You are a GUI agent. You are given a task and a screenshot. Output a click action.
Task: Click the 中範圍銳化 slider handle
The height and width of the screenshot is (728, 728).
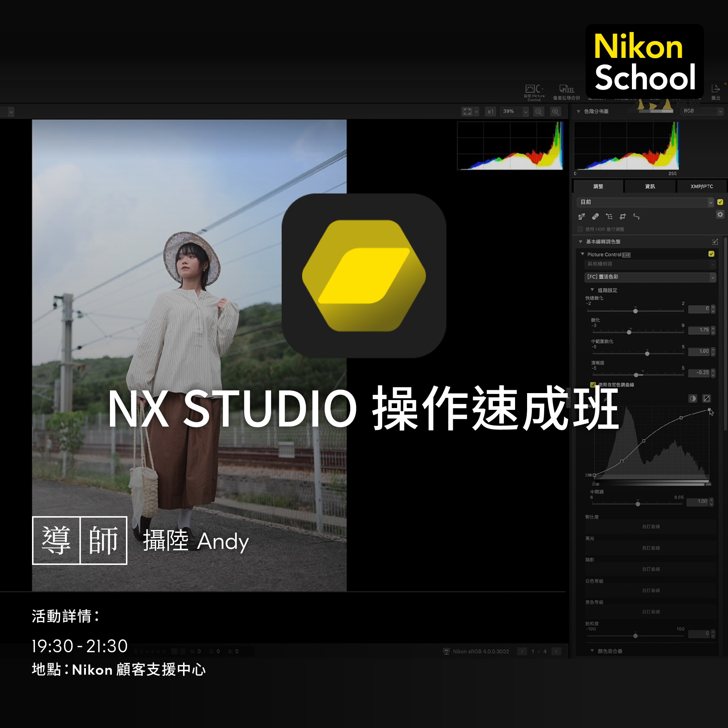tap(647, 353)
